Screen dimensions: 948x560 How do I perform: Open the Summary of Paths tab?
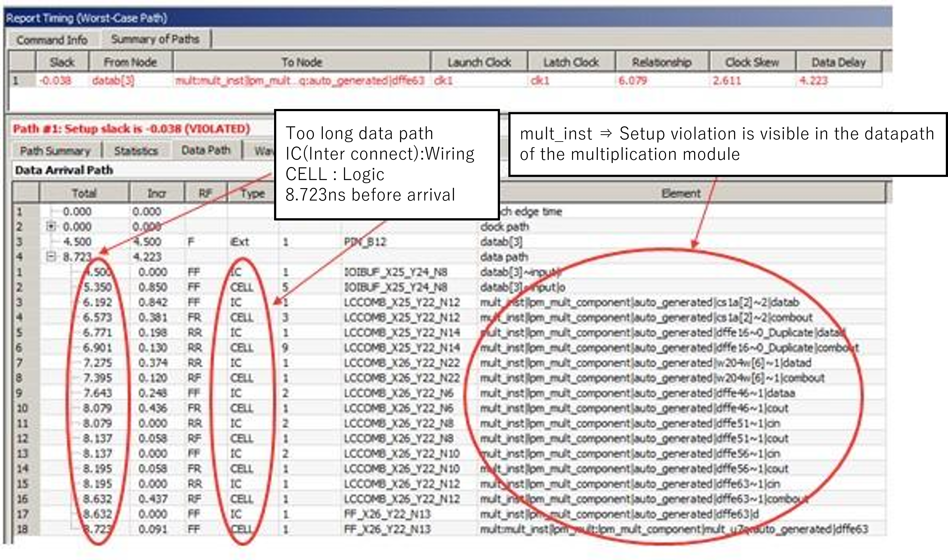155,39
